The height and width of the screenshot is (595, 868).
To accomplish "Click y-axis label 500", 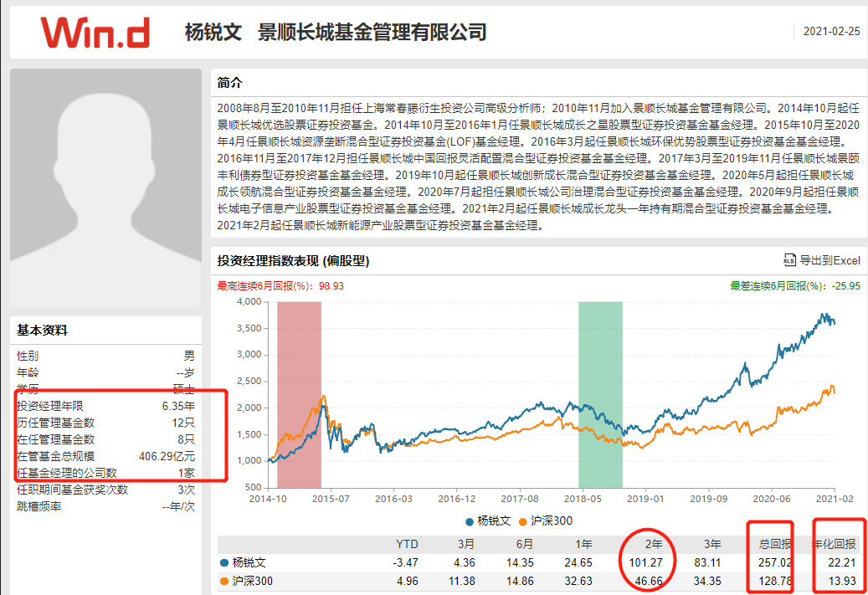I will click(253, 487).
